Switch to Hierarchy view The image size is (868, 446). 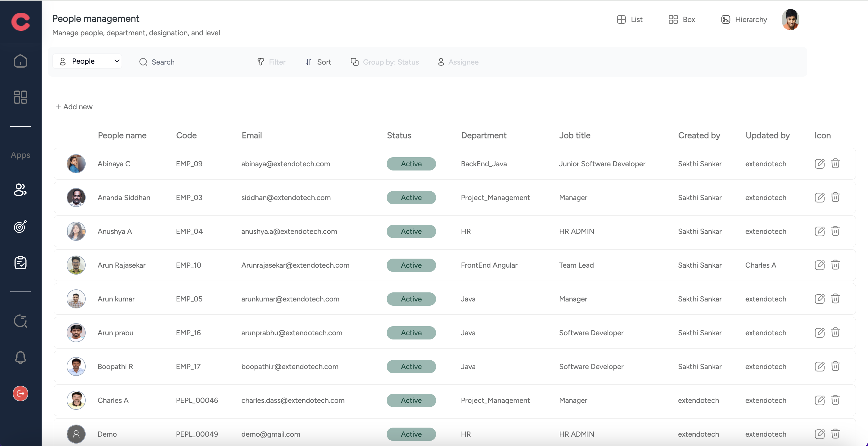744,20
